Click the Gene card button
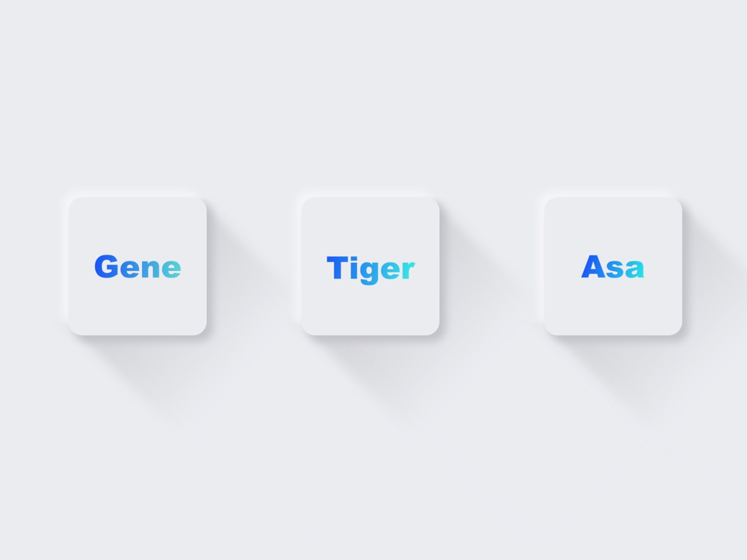The width and height of the screenshot is (747, 560). click(x=137, y=267)
